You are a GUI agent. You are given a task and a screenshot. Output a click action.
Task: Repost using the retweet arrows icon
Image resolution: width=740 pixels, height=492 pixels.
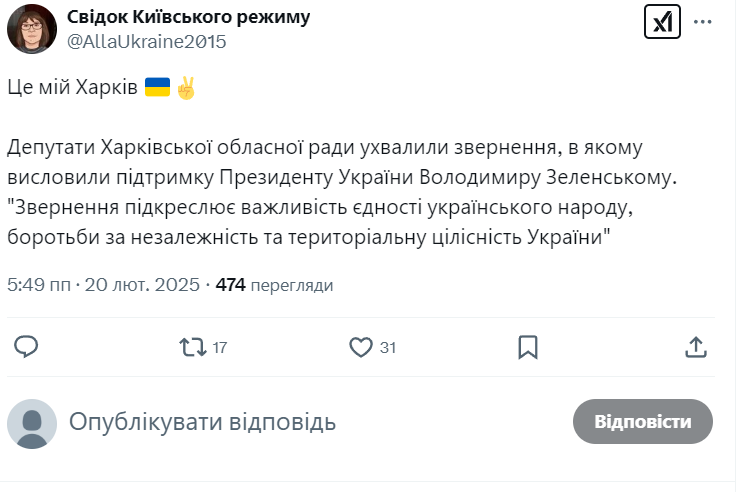pos(190,347)
